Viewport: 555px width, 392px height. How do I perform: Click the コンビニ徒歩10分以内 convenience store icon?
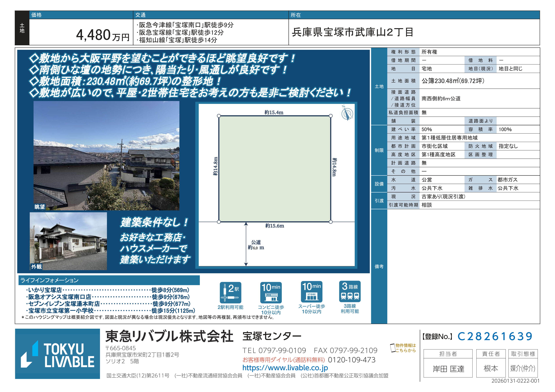click(x=271, y=292)
